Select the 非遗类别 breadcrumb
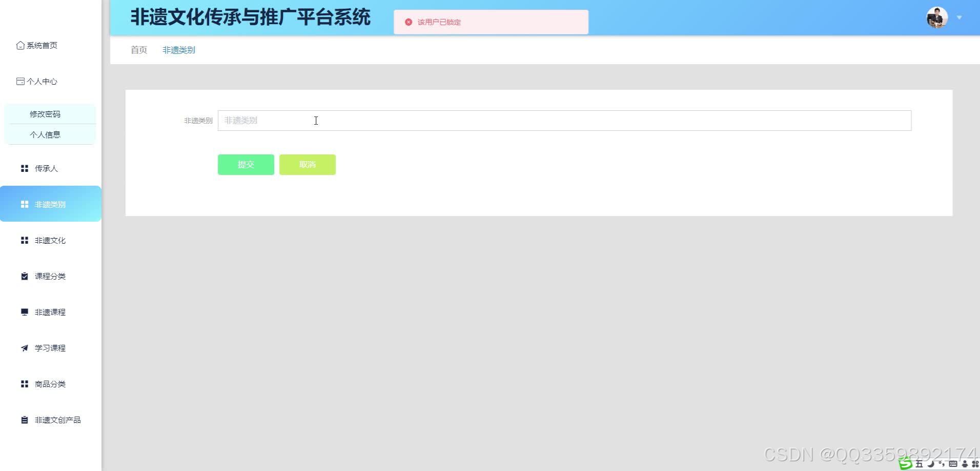Image resolution: width=980 pixels, height=471 pixels. (178, 49)
